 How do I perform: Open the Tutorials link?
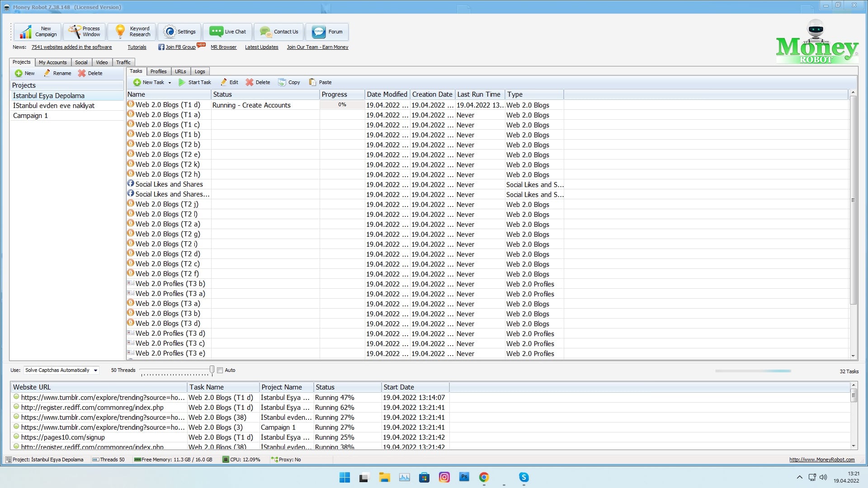[137, 47]
